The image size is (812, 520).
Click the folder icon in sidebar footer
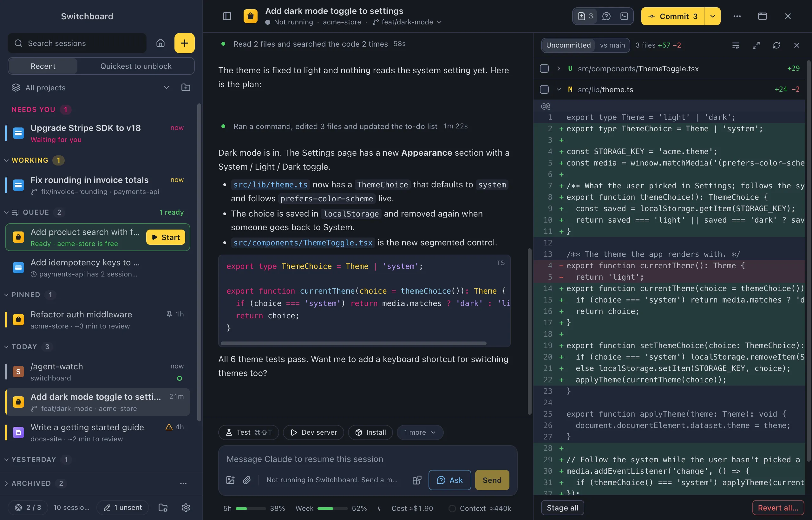163,508
